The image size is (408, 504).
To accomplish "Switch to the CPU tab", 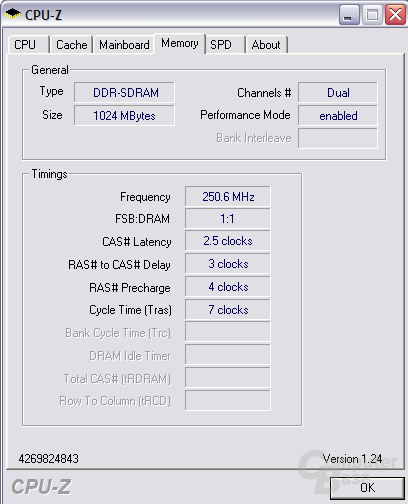I will [x=28, y=45].
